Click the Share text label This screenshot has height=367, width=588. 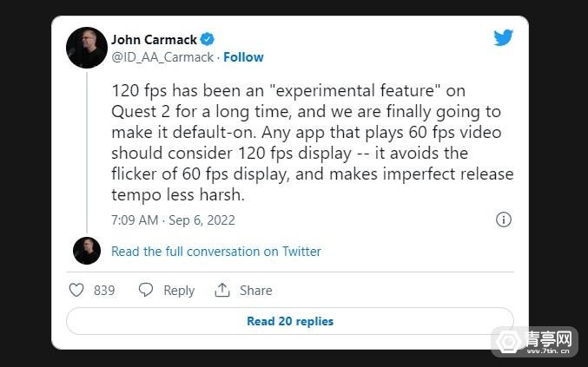(x=255, y=291)
